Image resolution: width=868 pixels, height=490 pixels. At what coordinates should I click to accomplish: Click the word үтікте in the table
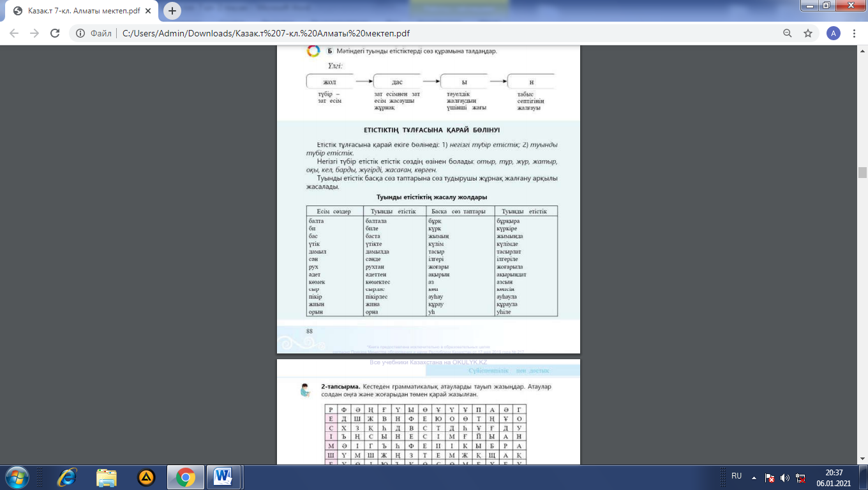pyautogui.click(x=375, y=244)
